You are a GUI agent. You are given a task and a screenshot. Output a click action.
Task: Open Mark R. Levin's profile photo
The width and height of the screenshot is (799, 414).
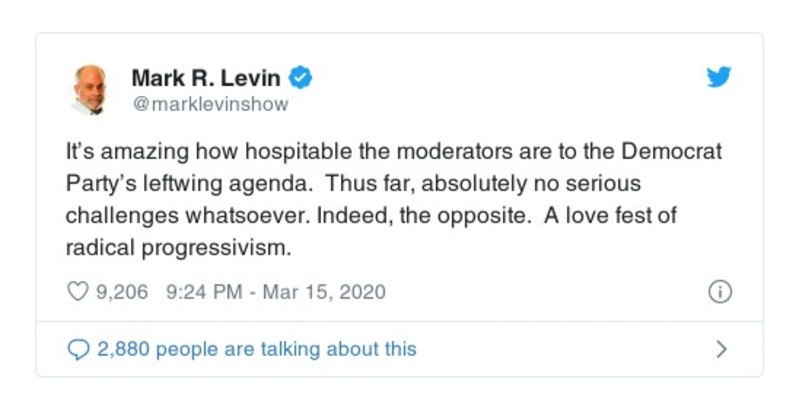click(x=89, y=89)
